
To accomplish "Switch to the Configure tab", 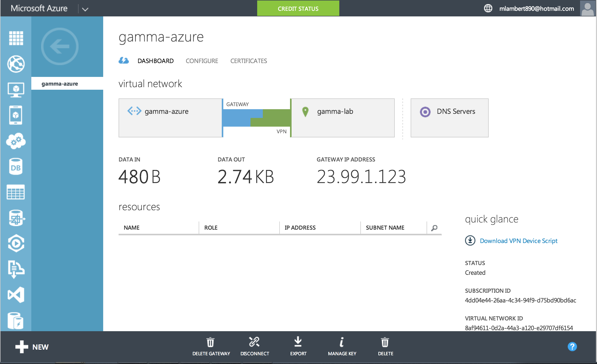I will tap(202, 61).
